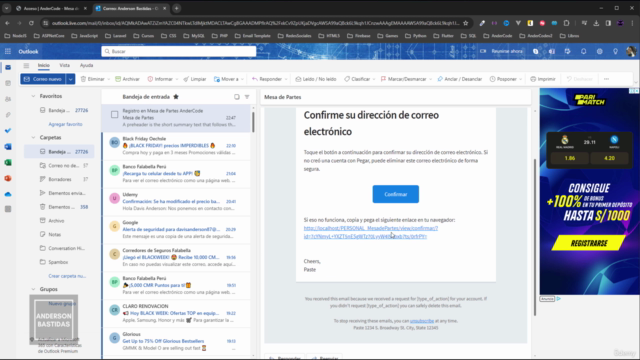Open the Outlook app launcher grid

8,51
